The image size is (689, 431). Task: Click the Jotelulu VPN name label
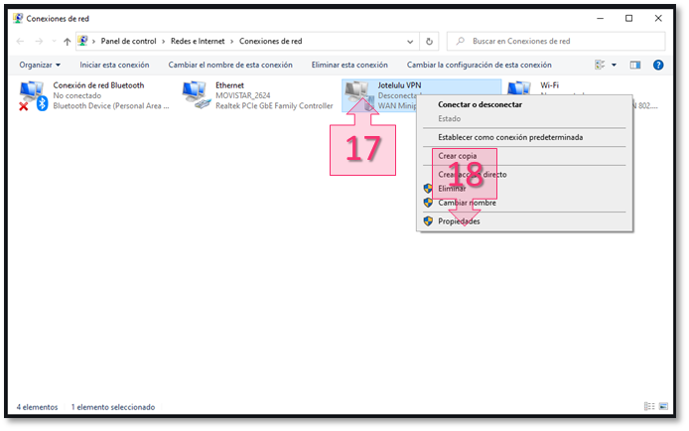(399, 85)
